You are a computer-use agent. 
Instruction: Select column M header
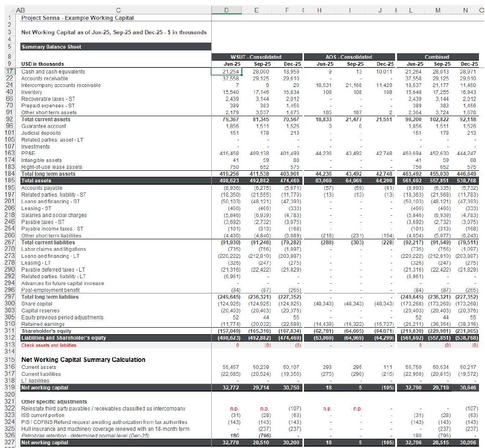(x=437, y=9)
